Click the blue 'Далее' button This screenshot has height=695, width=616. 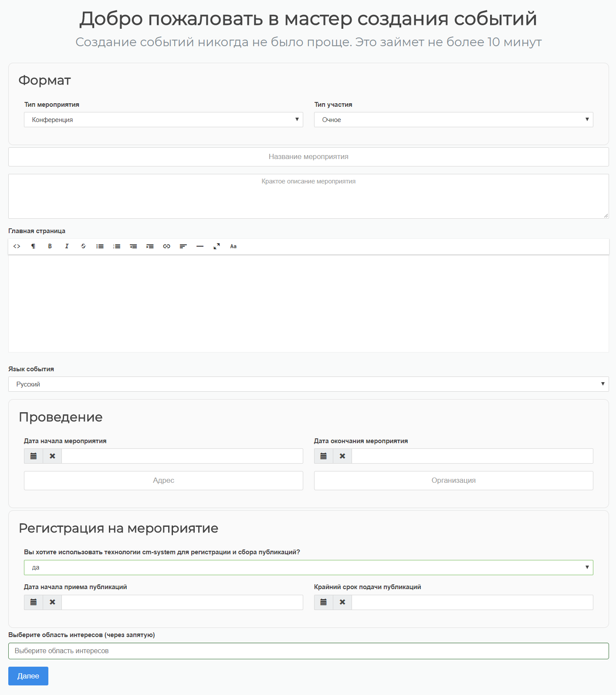pos(28,676)
